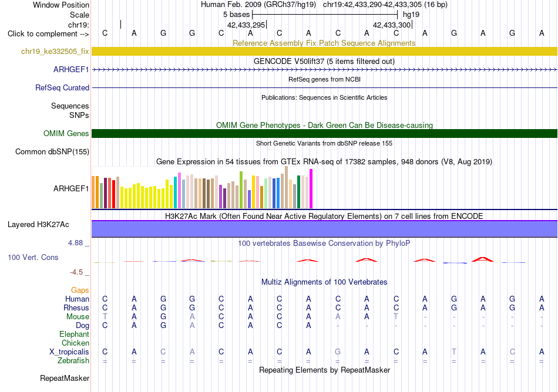Click the Gaps label in Multiz track
Image resolution: width=558 pixels, height=392 pixels.
(x=80, y=290)
